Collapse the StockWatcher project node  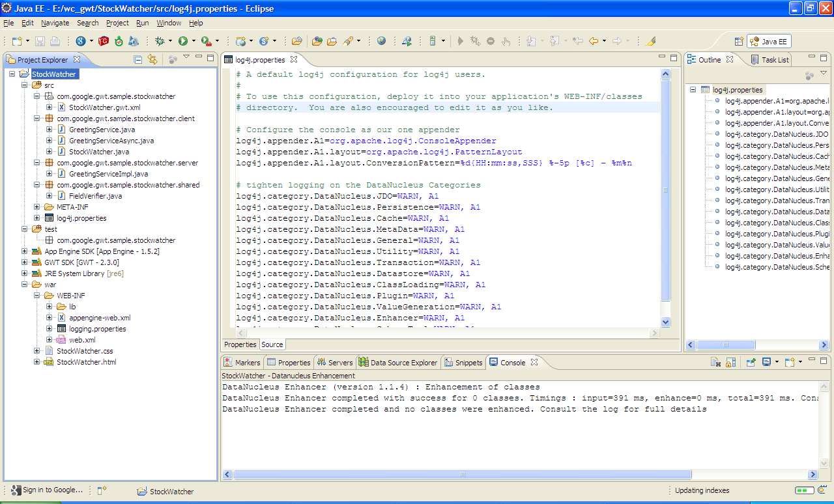(x=12, y=74)
